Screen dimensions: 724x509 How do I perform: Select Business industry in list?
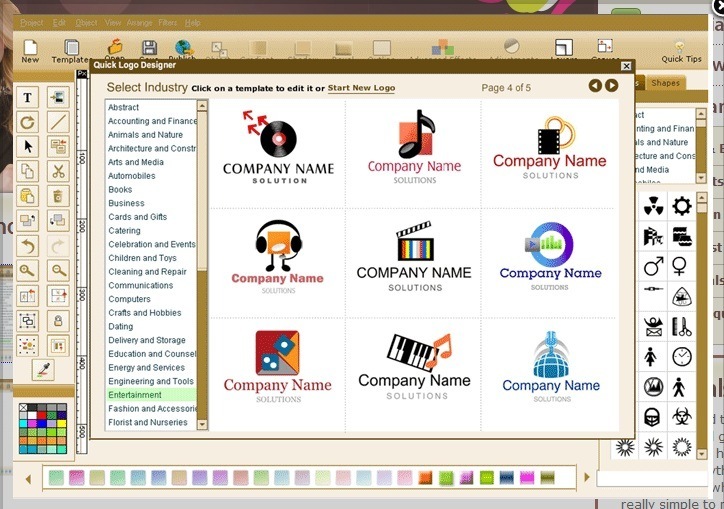(151, 203)
